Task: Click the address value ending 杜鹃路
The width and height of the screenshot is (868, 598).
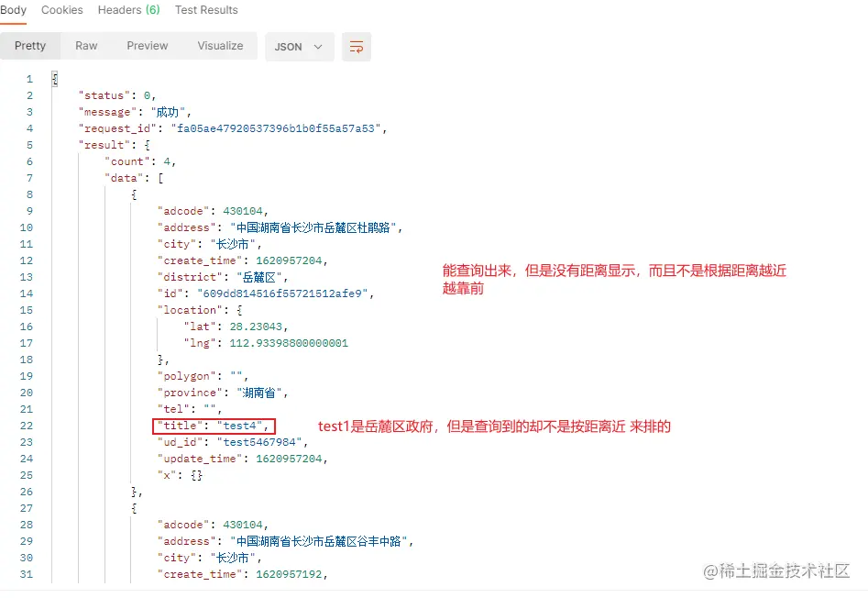Action: pos(313,227)
